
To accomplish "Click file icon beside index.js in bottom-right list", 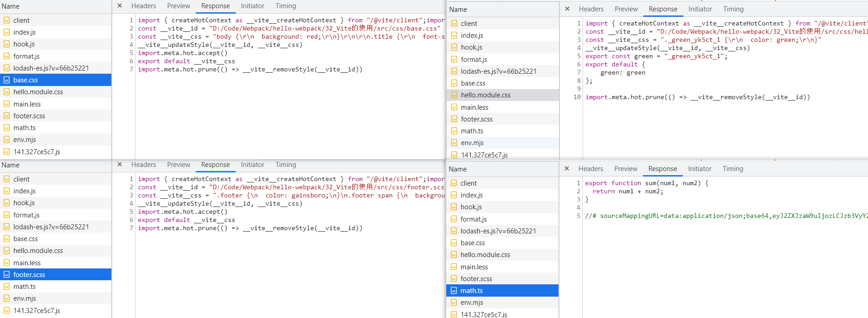I will point(454,195).
